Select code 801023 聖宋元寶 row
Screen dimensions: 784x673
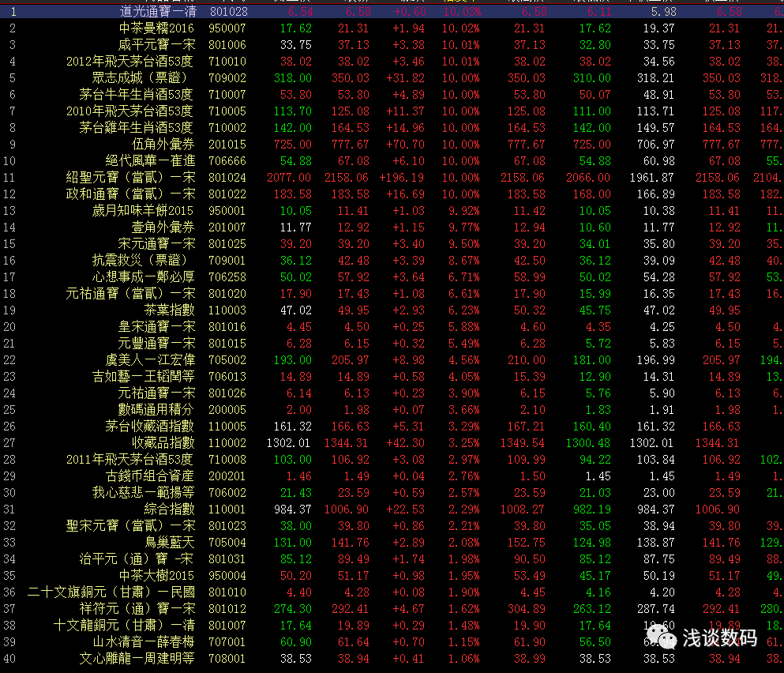(227, 526)
